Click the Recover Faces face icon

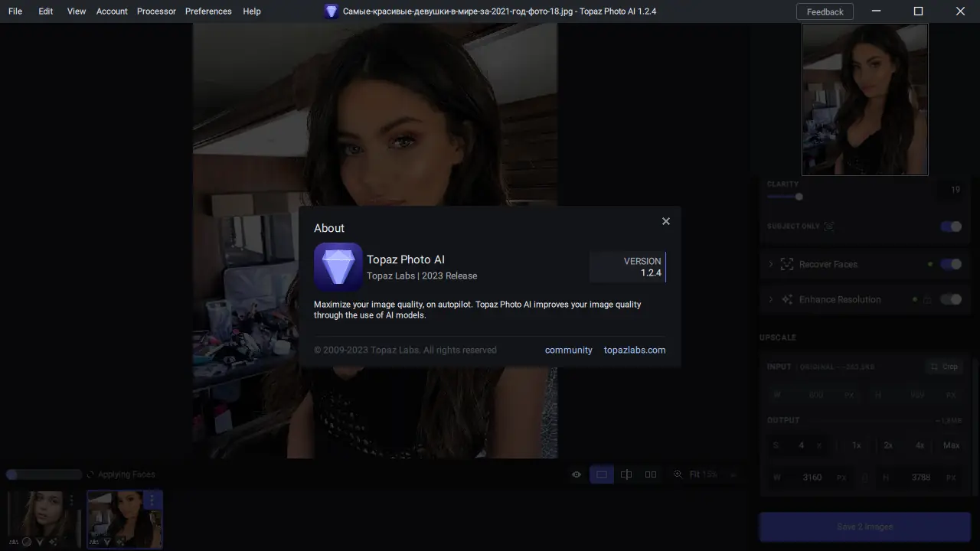[x=786, y=264]
